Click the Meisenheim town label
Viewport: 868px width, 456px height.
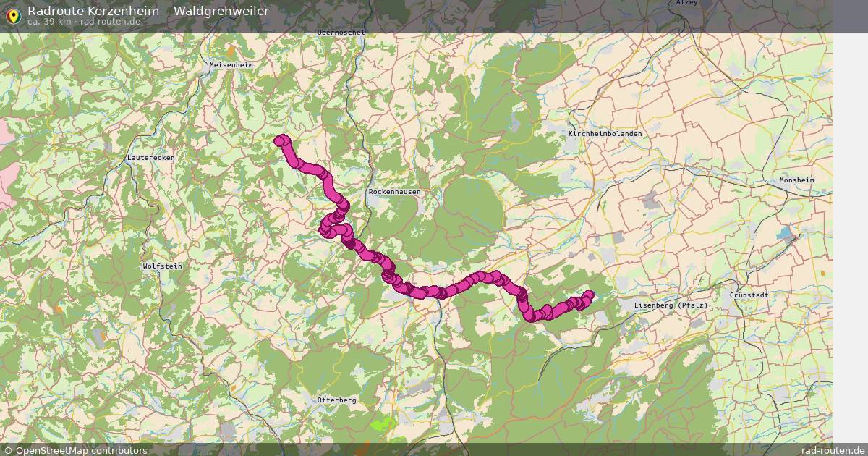(231, 64)
